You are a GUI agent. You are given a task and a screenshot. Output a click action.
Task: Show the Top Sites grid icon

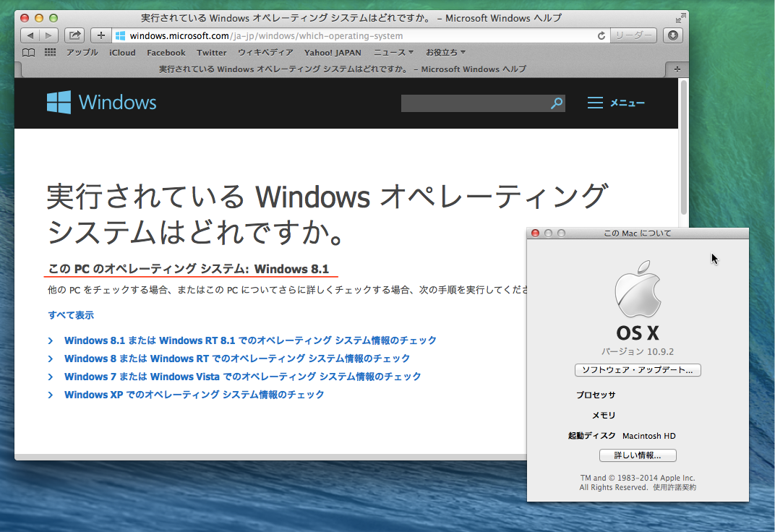point(50,52)
